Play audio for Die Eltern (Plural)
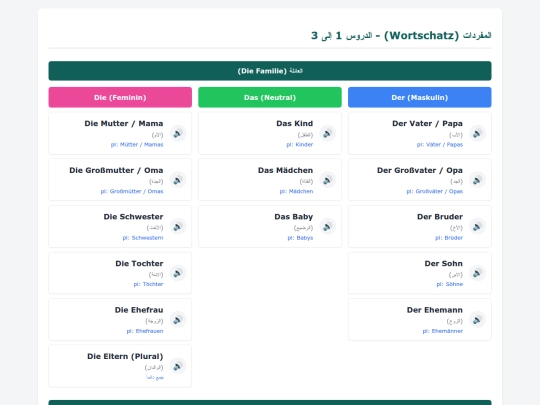Screen dimensions: 540x405 pos(178,366)
